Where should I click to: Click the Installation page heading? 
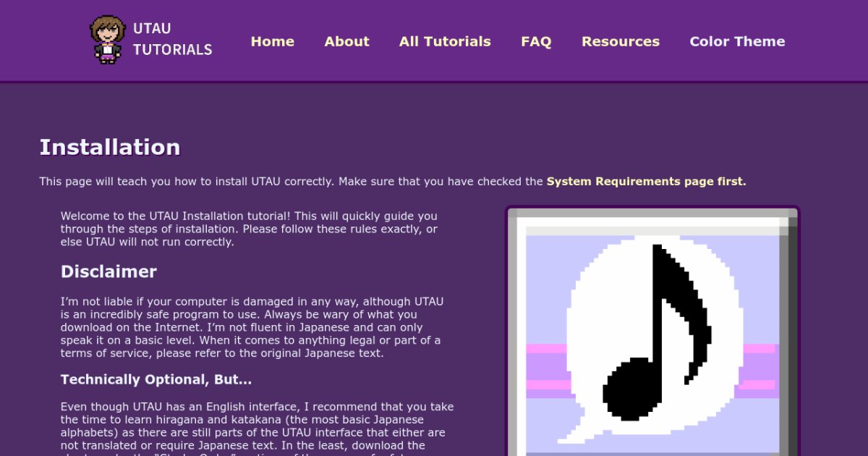(110, 148)
